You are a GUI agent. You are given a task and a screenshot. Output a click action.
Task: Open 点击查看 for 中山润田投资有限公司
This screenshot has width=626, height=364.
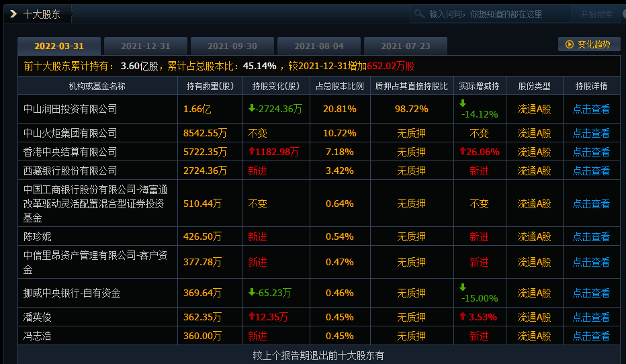tap(591, 109)
